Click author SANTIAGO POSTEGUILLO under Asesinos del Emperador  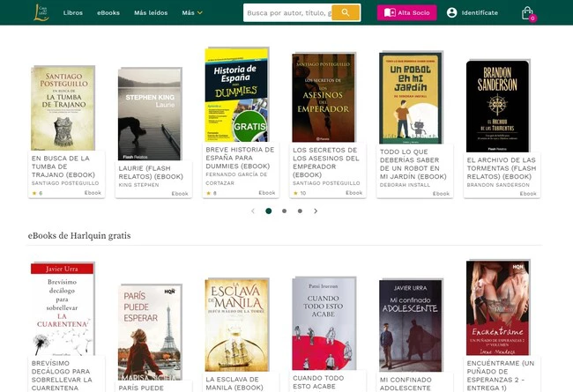pyautogui.click(x=326, y=183)
